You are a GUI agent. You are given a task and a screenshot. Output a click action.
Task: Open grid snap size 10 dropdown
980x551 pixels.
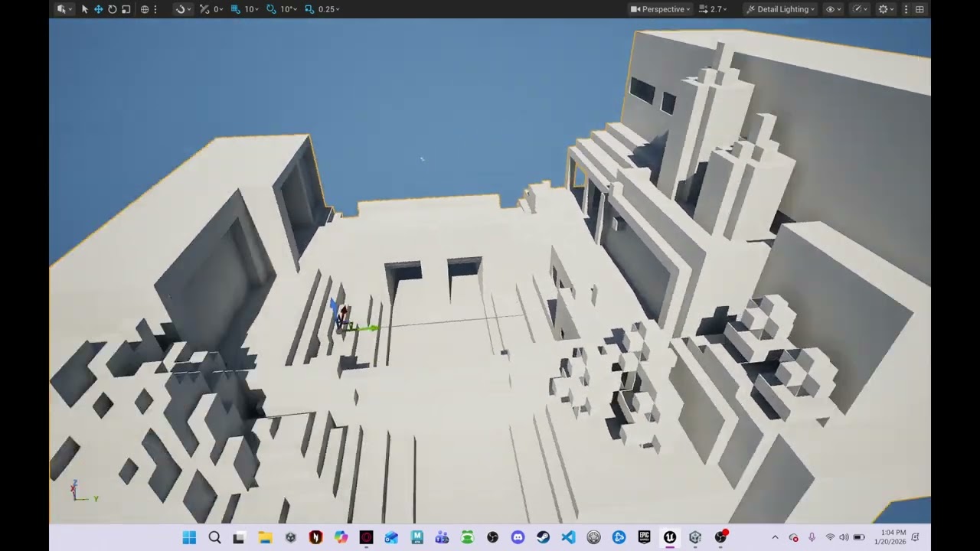(x=250, y=9)
